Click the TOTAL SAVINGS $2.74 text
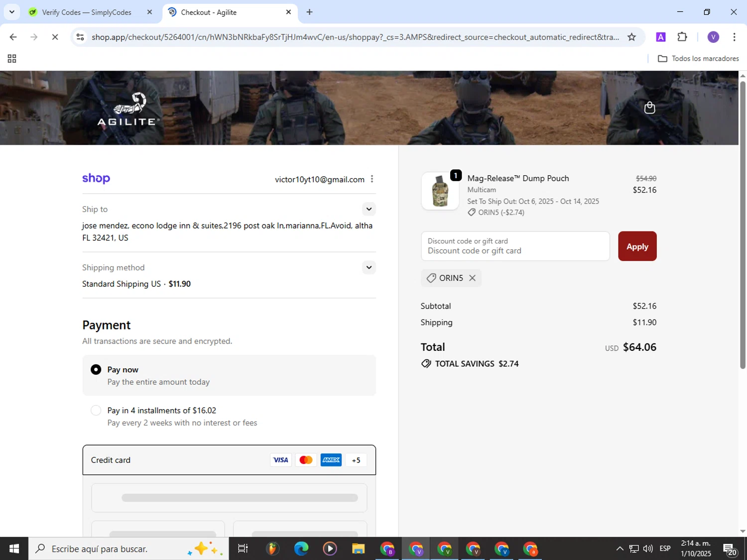 click(477, 363)
